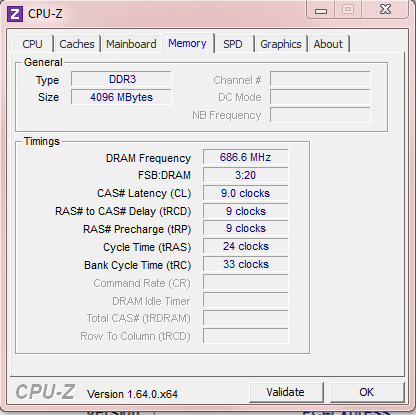Click the empty DC Mode field
Viewport: 416px width, 415px height.
point(320,97)
